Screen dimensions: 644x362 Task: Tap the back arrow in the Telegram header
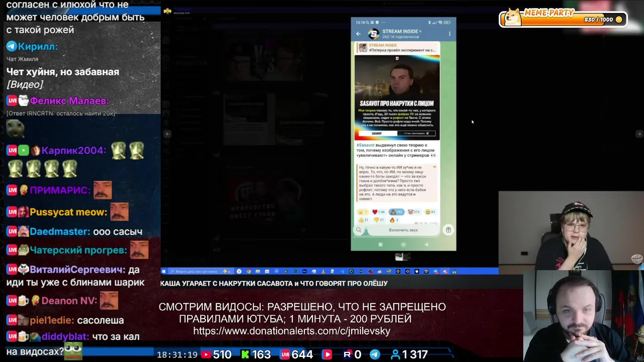point(358,34)
